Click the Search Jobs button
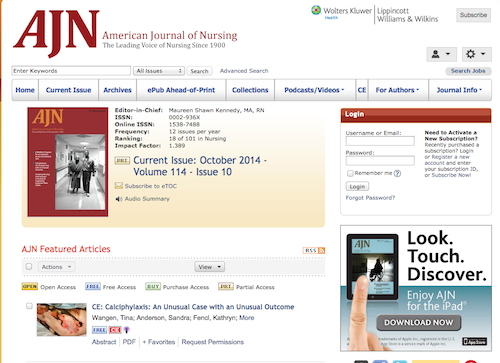 pyautogui.click(x=468, y=71)
